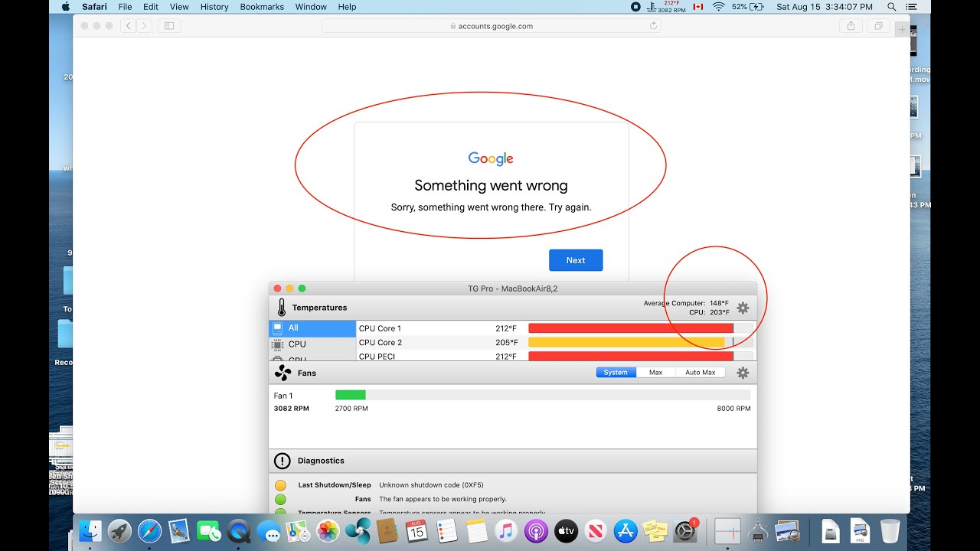
Task: Open temperature settings gear in TG Pro
Action: tap(743, 308)
